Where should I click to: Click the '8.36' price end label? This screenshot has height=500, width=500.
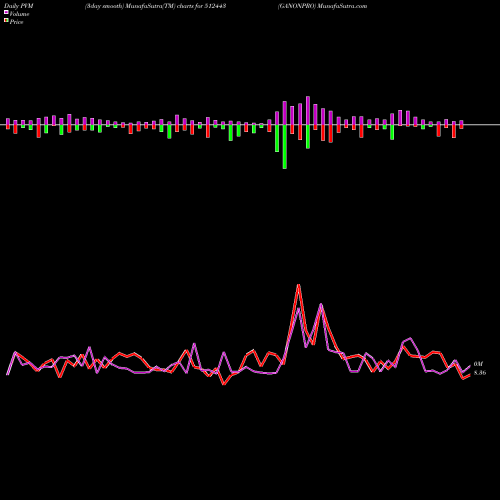[480, 373]
